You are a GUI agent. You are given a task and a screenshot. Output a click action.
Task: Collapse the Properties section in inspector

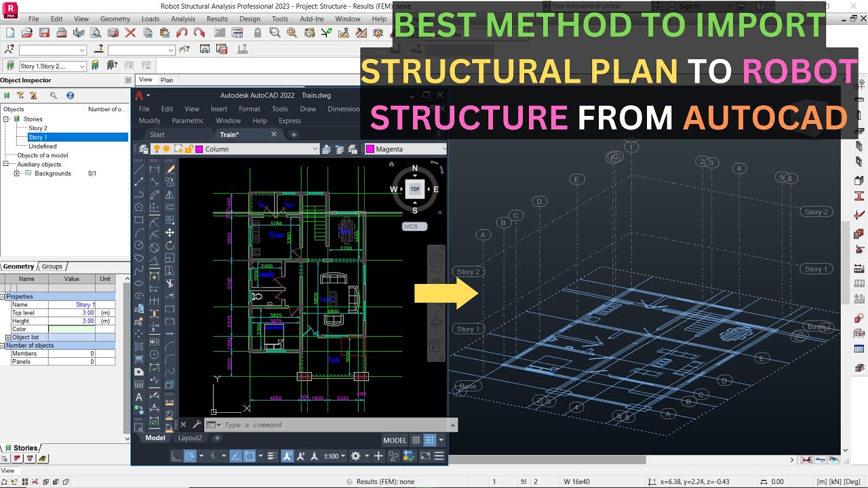click(x=3, y=297)
